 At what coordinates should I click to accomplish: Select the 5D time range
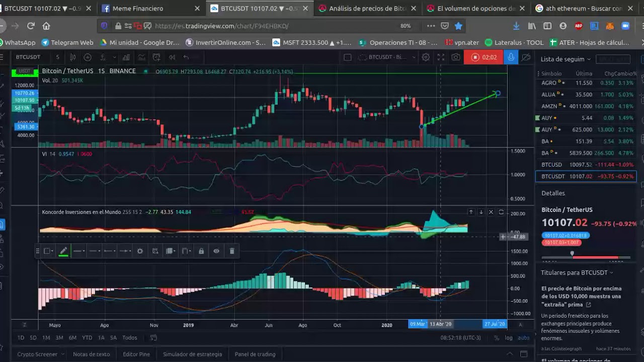33,338
